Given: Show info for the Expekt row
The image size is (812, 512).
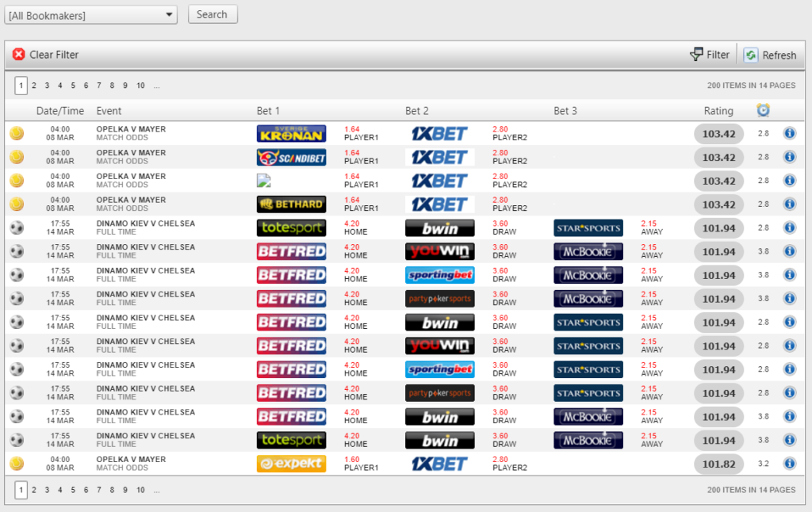Looking at the screenshot, I should (789, 464).
